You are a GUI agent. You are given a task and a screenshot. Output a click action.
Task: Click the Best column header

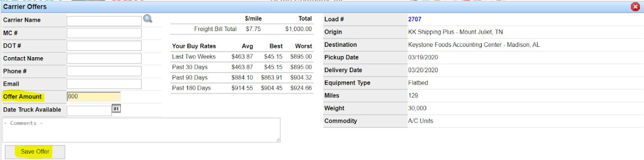click(x=276, y=46)
